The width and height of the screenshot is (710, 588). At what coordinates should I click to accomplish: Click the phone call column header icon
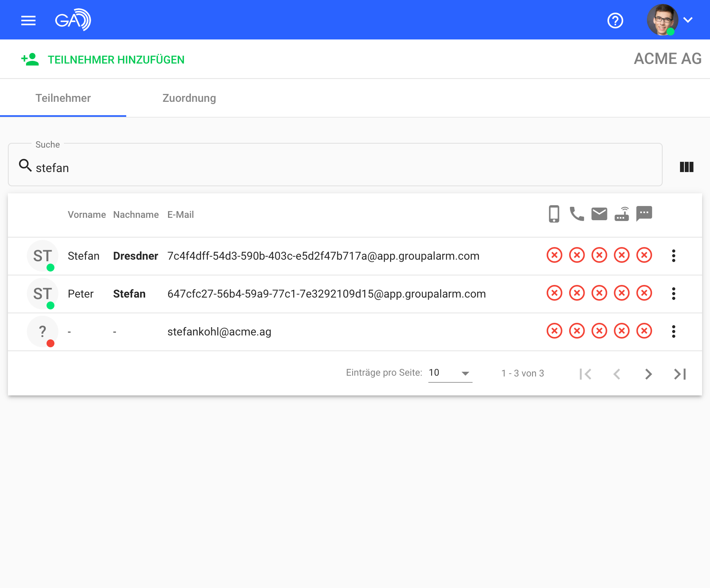click(577, 214)
